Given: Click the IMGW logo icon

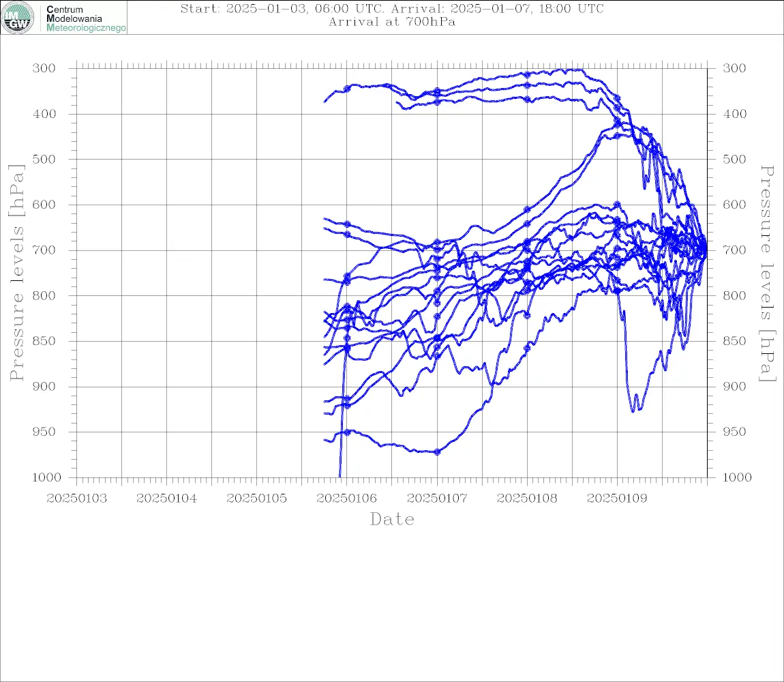Looking at the screenshot, I should click(18, 18).
